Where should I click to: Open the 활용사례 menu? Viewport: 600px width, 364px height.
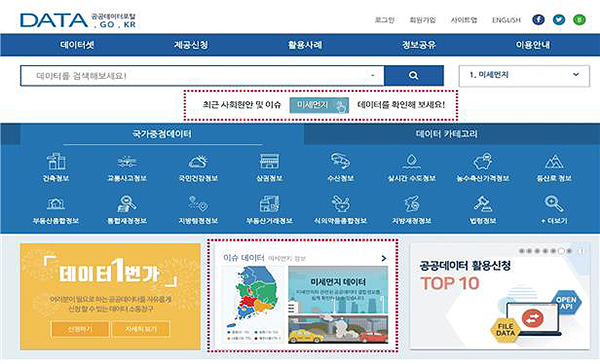coord(305,45)
